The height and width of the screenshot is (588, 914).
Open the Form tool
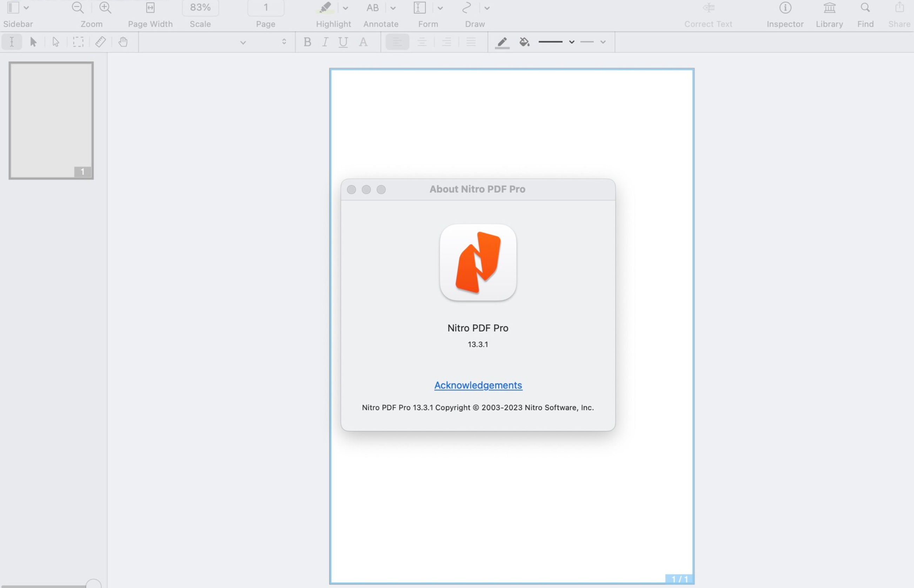[428, 14]
